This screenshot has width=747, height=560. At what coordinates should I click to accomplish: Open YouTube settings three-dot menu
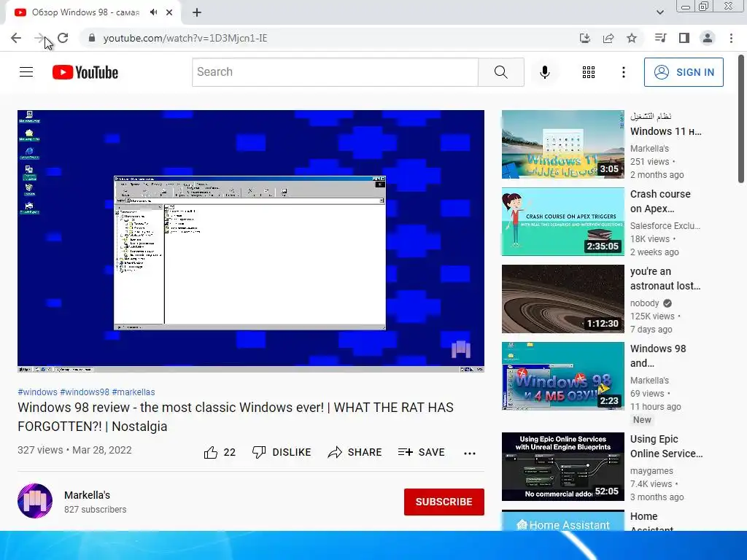[624, 72]
